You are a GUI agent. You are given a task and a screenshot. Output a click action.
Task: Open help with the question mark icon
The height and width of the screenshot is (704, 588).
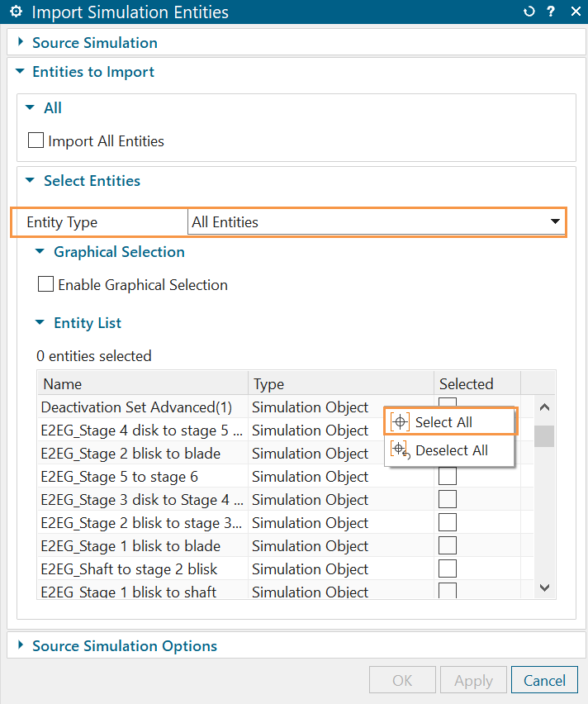551,12
